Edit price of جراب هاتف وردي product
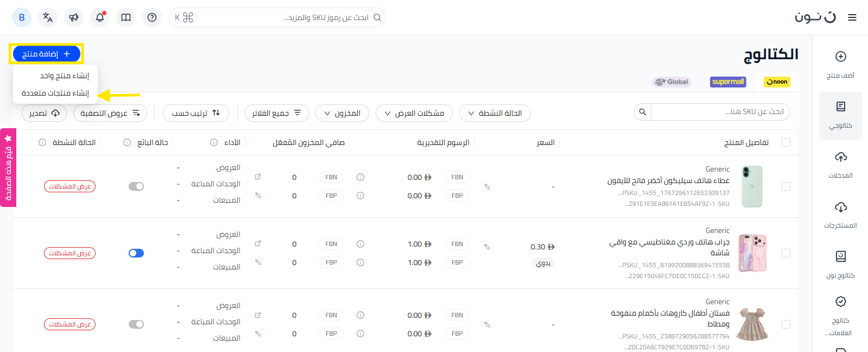Viewport: 868px width, 352px height. (487, 247)
